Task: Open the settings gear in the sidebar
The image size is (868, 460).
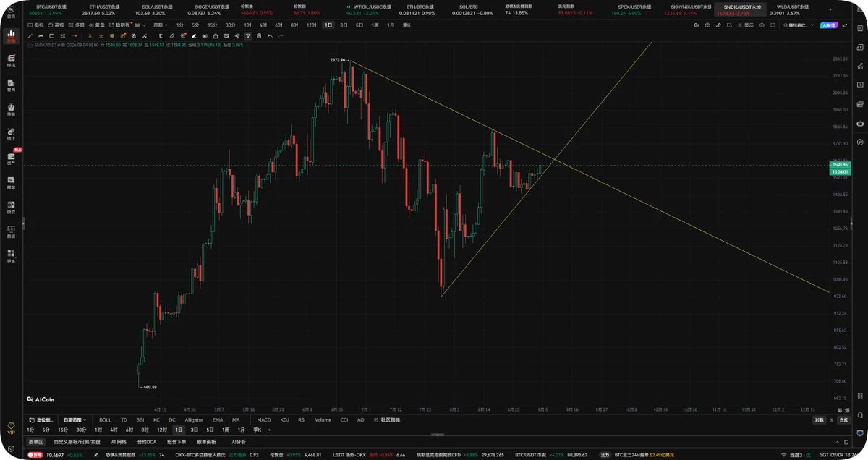Action: [x=11, y=448]
